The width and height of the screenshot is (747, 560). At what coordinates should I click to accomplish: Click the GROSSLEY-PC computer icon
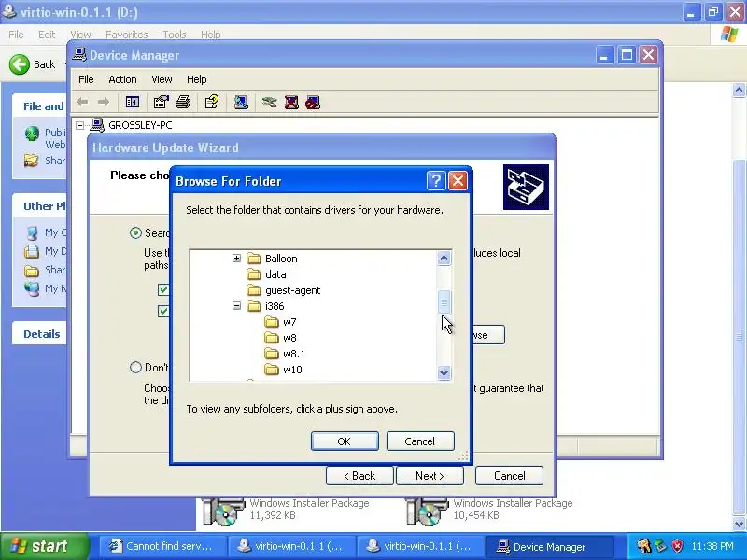click(x=97, y=125)
